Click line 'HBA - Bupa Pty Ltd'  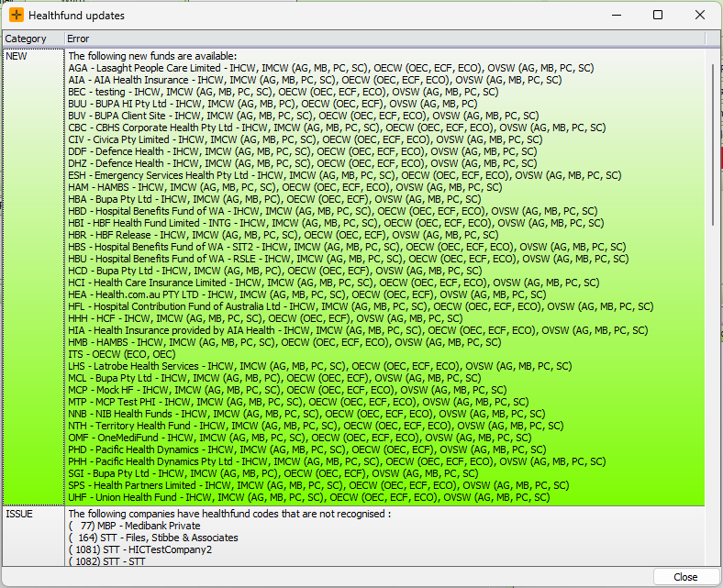click(x=274, y=199)
